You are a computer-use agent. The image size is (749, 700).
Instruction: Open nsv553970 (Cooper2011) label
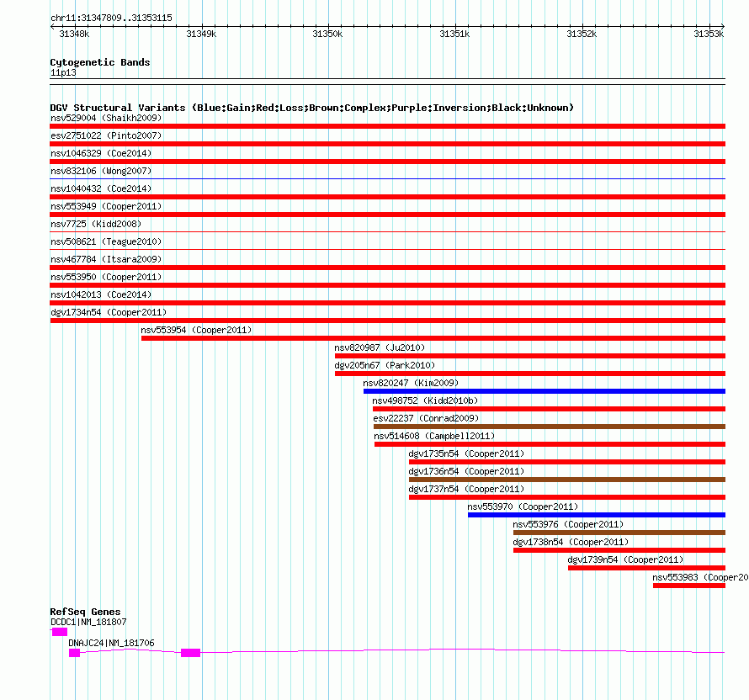pyautogui.click(x=523, y=506)
